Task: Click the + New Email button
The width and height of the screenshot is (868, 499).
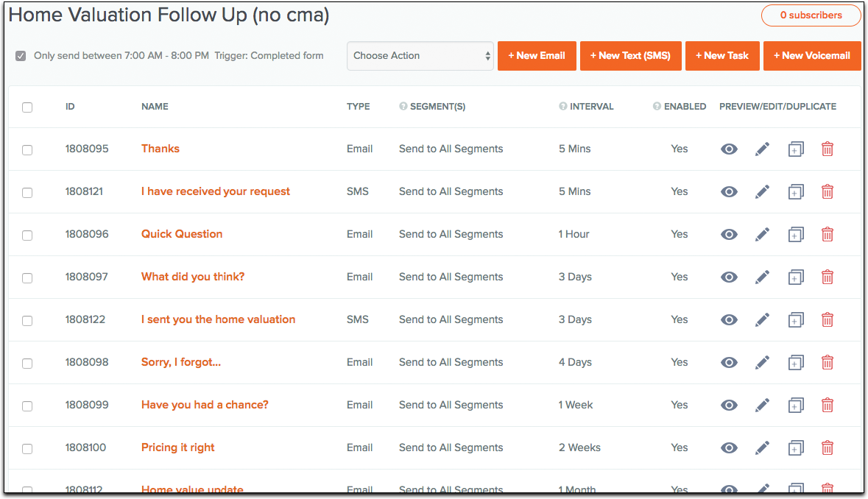Action: click(537, 56)
